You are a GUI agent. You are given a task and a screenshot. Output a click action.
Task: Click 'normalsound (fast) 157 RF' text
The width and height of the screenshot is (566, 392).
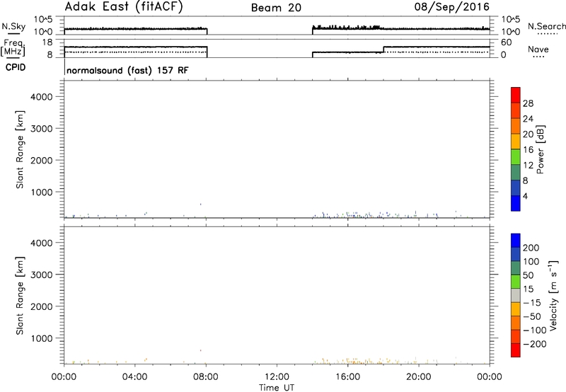(x=127, y=70)
